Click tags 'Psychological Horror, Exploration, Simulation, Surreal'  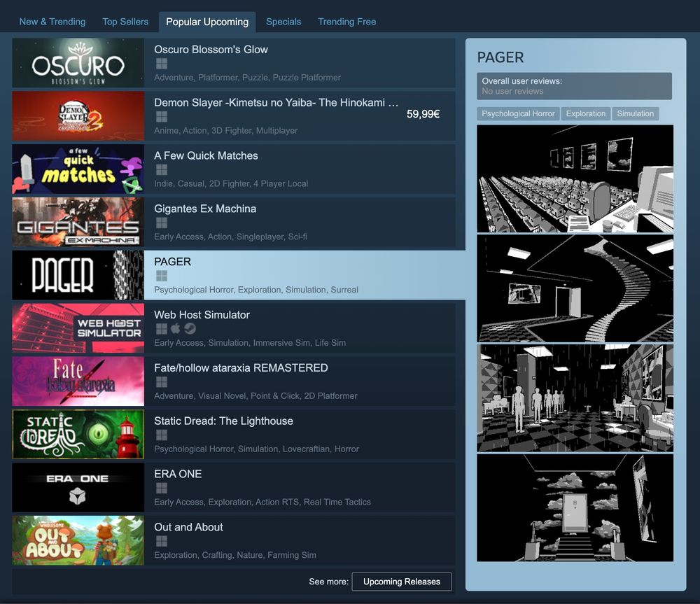click(x=255, y=290)
